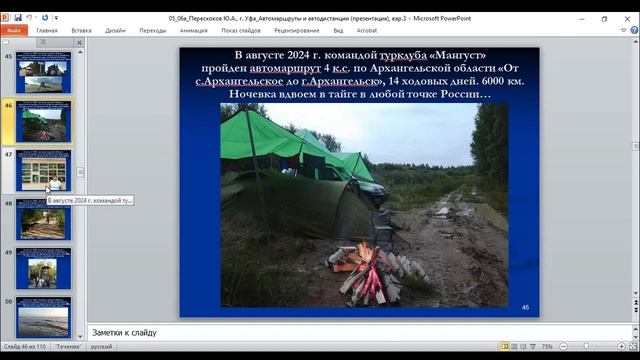
Task: Open the Файл backstage tab
Action: click(x=14, y=31)
